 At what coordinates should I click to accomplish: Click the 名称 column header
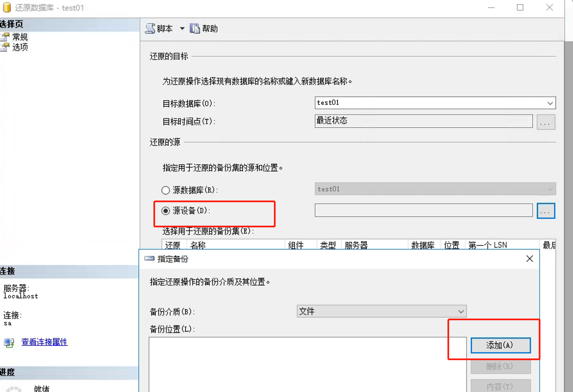coord(236,245)
